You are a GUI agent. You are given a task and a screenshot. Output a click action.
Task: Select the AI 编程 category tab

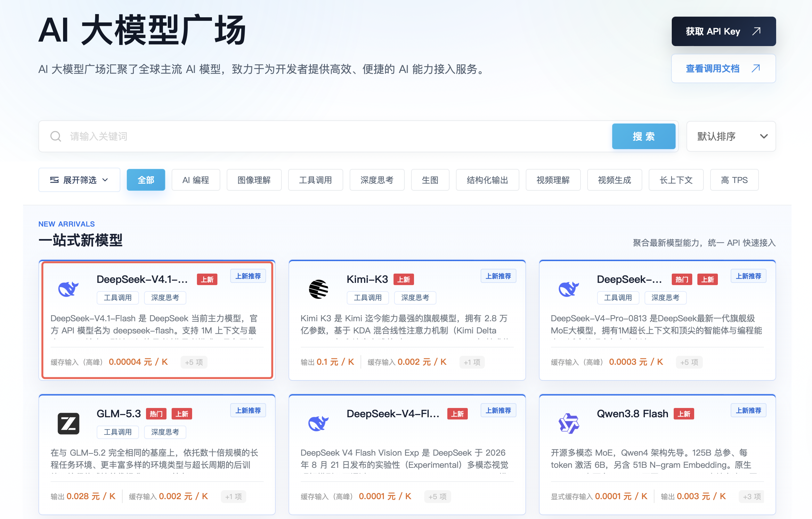click(x=196, y=180)
